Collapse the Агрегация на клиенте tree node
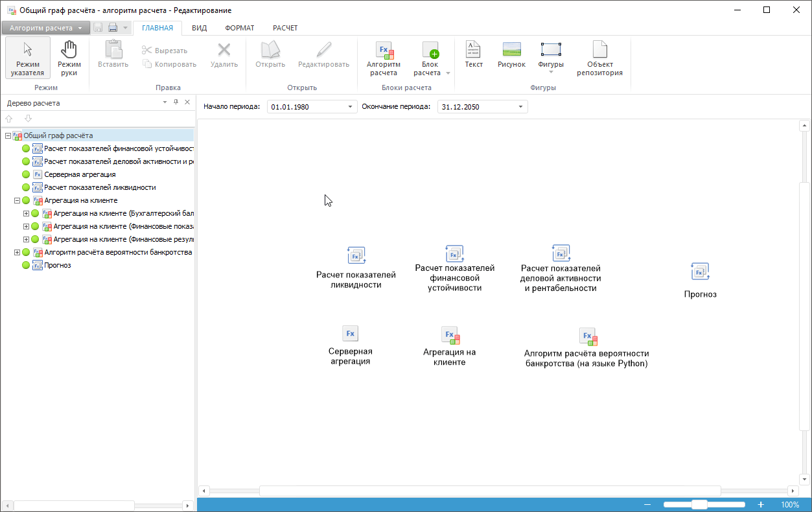 tap(17, 200)
